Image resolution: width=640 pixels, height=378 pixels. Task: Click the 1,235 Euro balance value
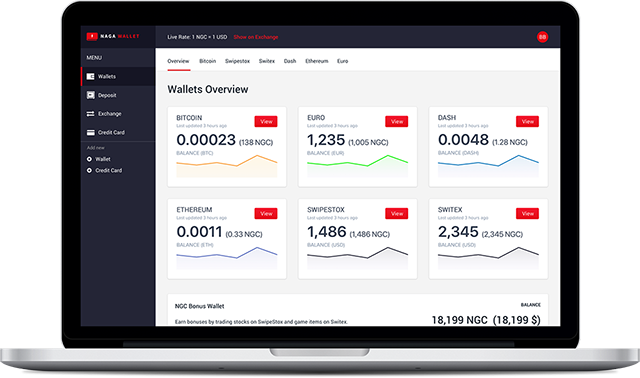pyautogui.click(x=326, y=140)
